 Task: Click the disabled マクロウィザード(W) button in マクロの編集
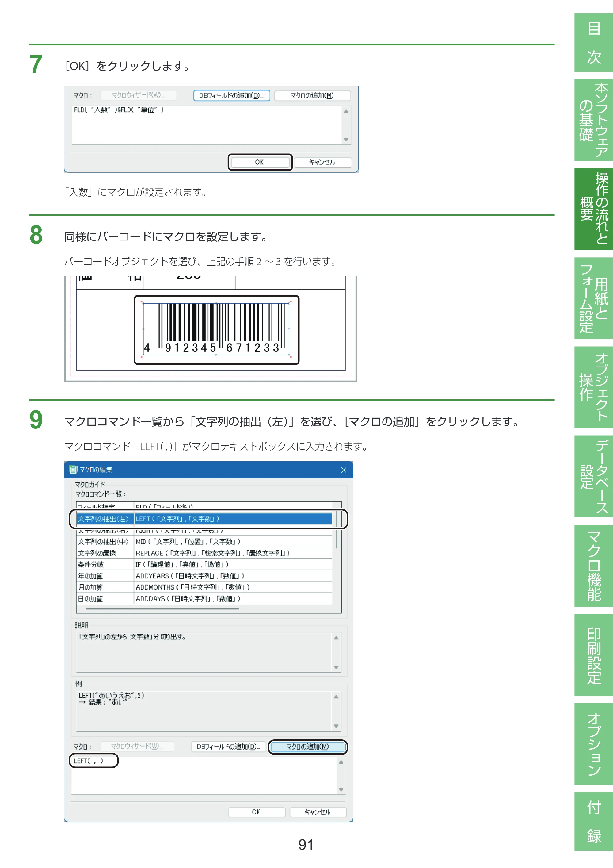coord(137,746)
